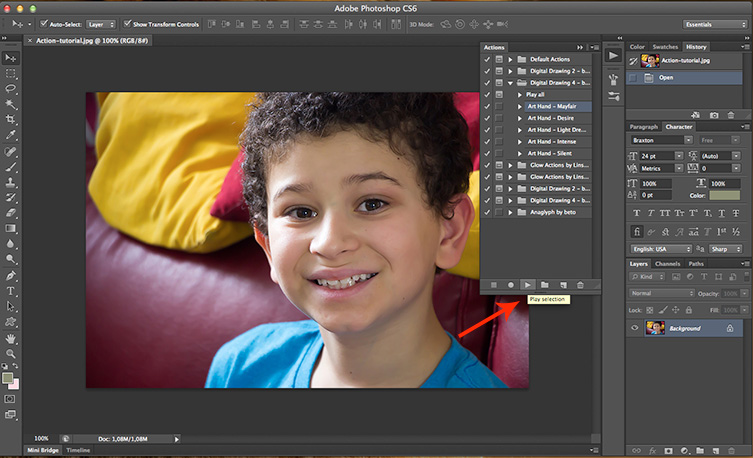Screen dimensions: 753x458
Task: Hide the Background layer with eye icon
Action: point(635,328)
